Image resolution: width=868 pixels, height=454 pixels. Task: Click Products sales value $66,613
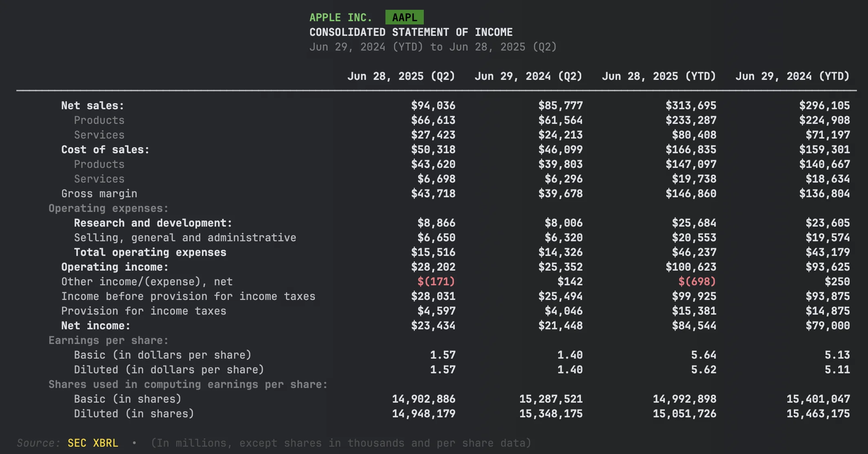(x=433, y=120)
